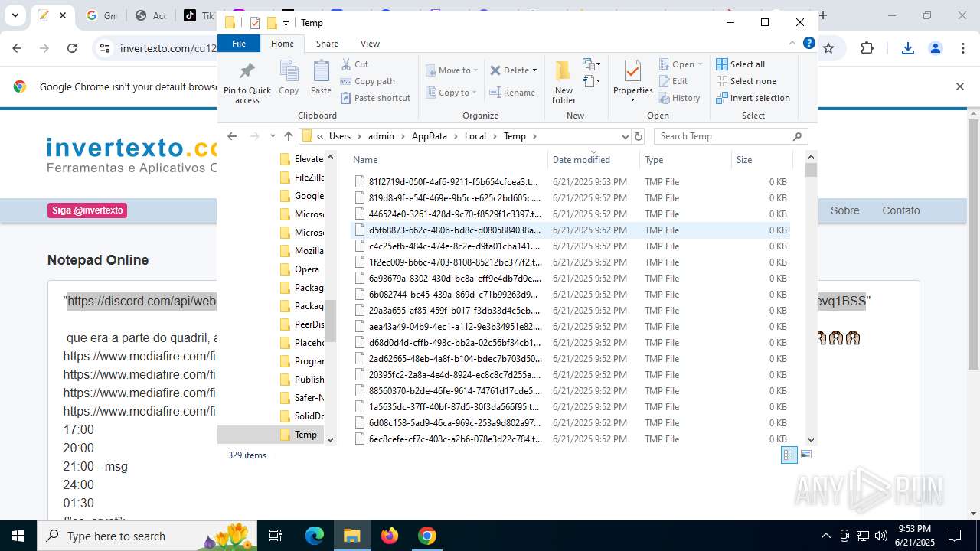Viewport: 980px width, 551px height.
Task: Click Windows Start button
Action: (x=18, y=536)
